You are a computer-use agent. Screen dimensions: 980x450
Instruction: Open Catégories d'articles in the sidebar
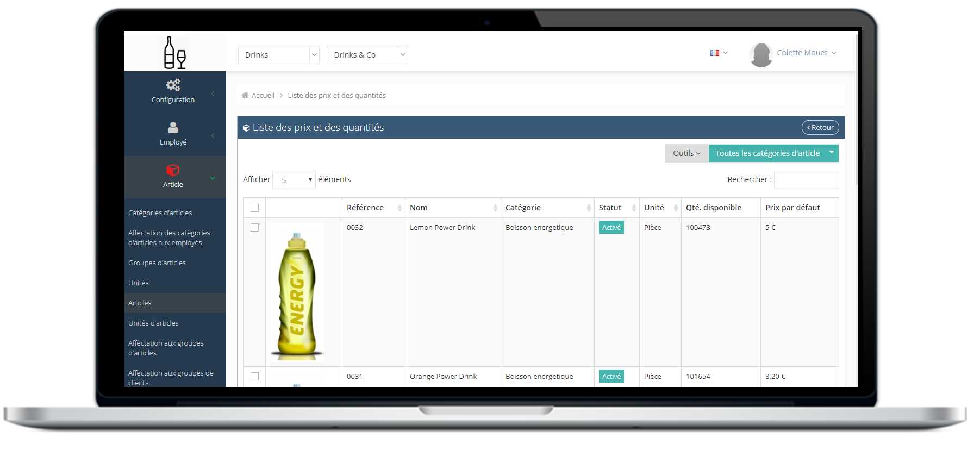tap(160, 213)
